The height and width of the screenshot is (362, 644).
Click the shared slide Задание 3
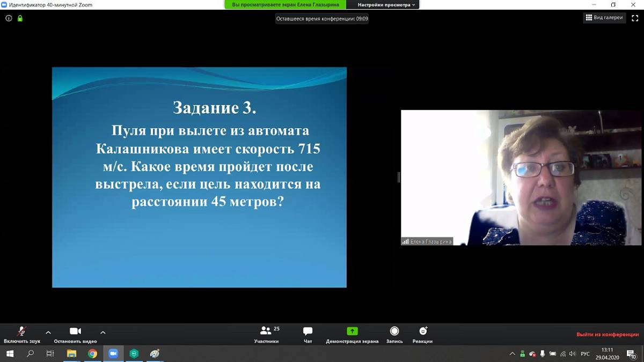pos(199,177)
